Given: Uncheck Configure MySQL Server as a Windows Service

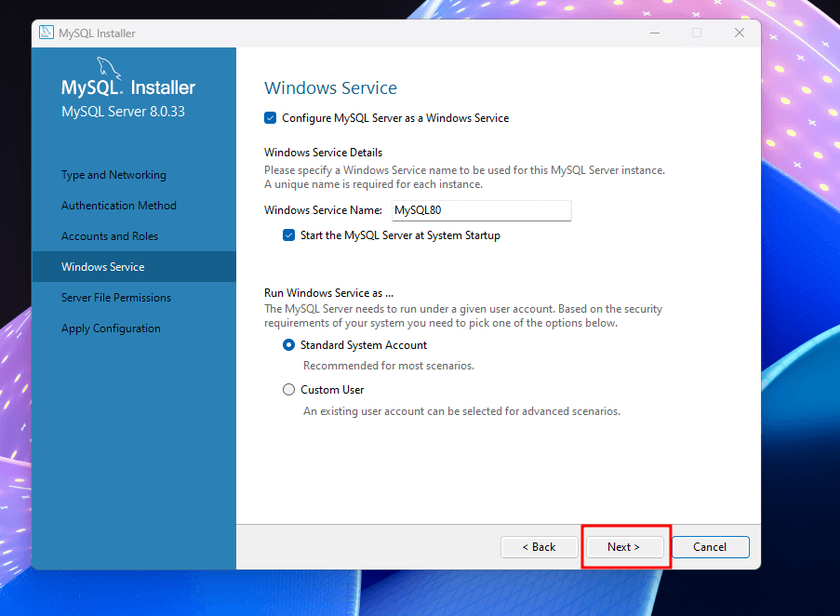Looking at the screenshot, I should (x=270, y=118).
